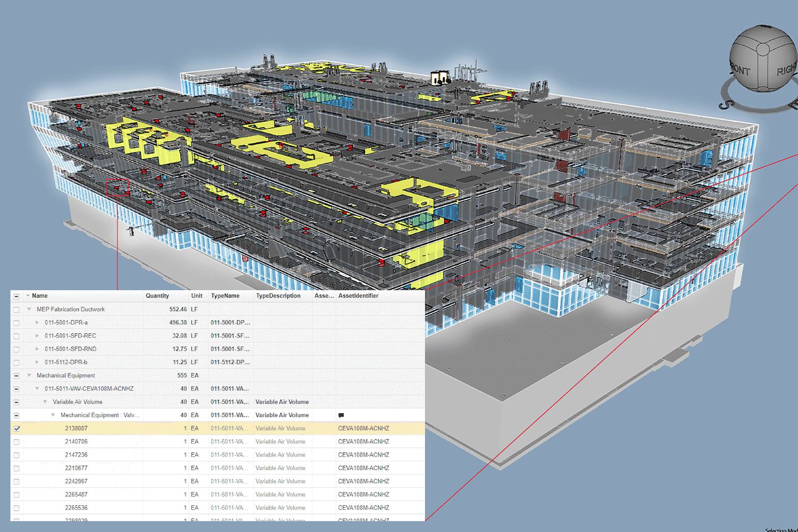Viewport: 798px width, 532px height.
Task: Toggle the select-all checkbox in the table header
Action: [x=16, y=296]
